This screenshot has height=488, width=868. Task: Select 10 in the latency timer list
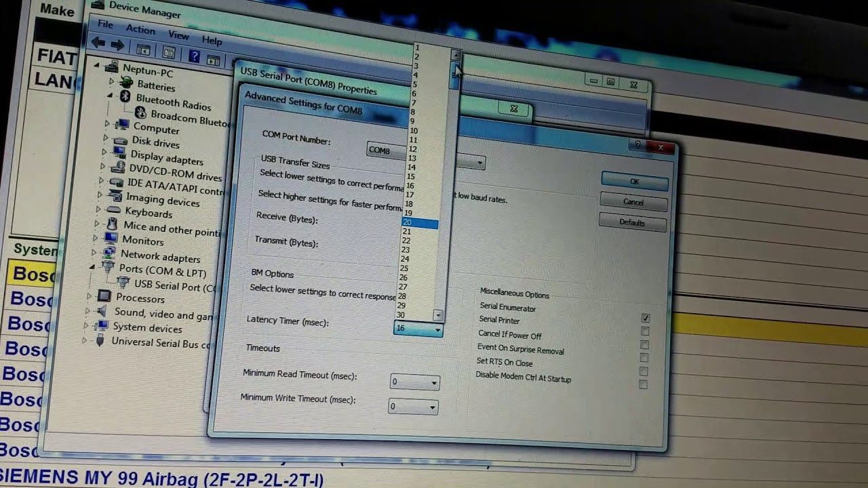point(426,131)
